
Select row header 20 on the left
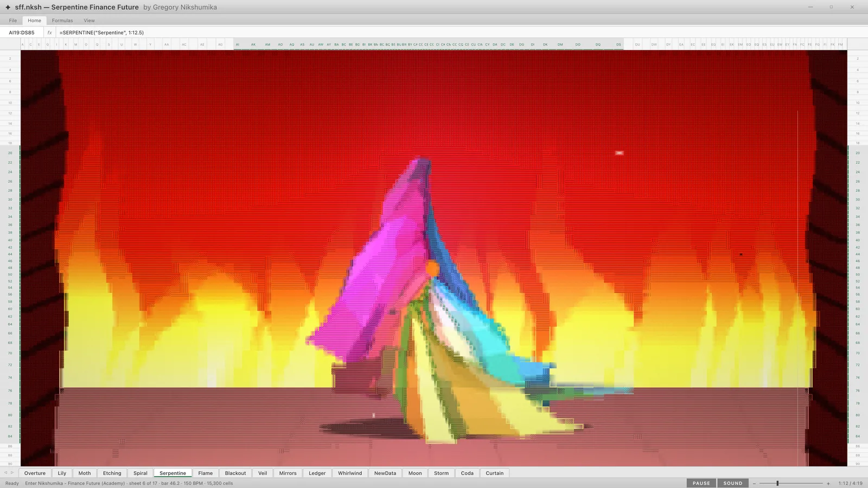click(10, 153)
